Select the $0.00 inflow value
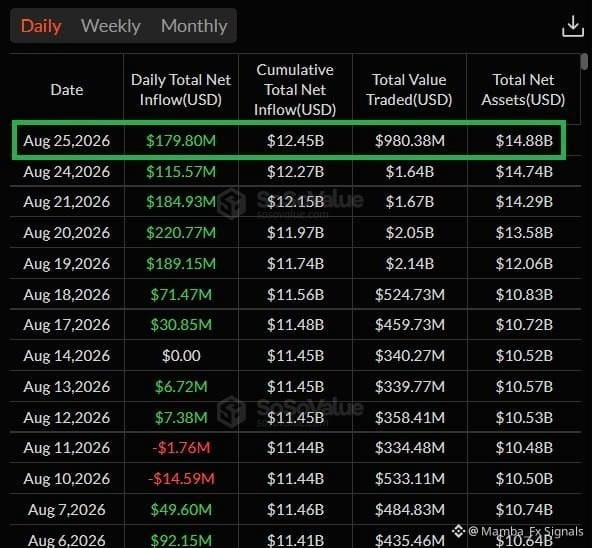Screen dimensions: 592x548 [181, 356]
